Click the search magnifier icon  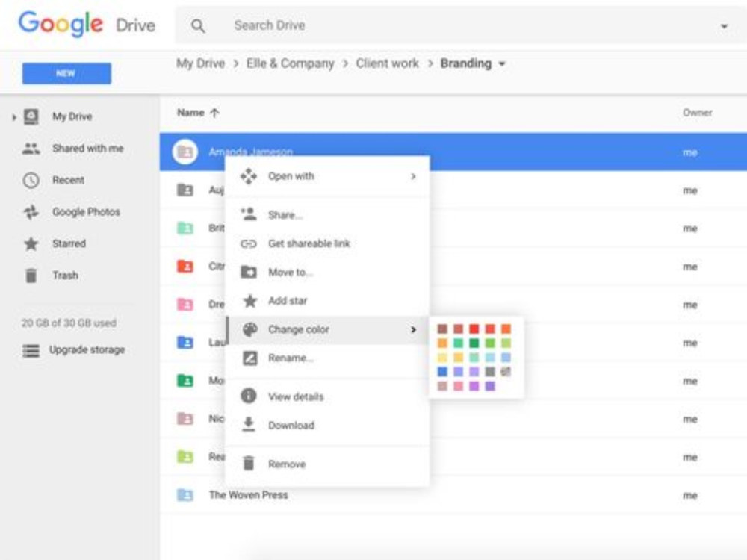tap(198, 25)
